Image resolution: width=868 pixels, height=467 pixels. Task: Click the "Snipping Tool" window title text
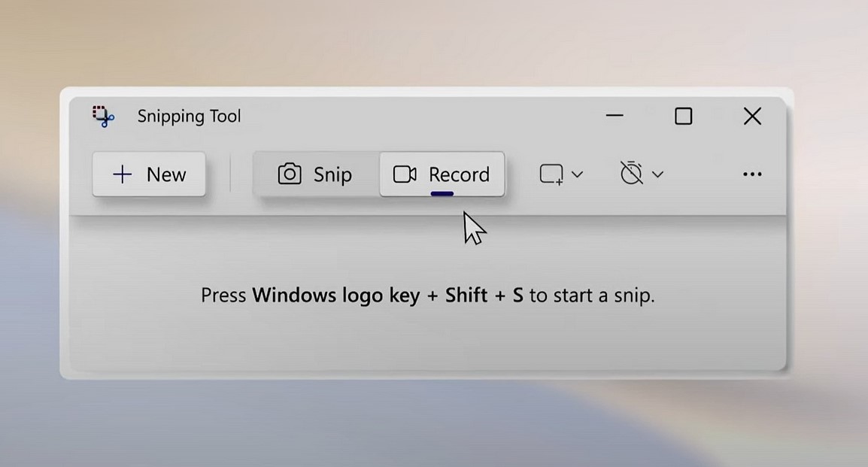point(189,117)
